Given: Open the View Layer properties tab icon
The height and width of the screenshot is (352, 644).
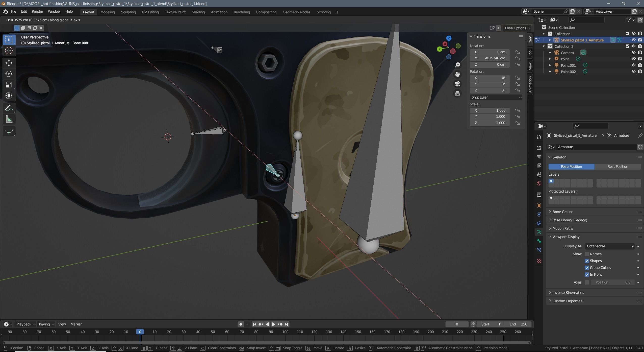Looking at the screenshot, I should click(539, 166).
